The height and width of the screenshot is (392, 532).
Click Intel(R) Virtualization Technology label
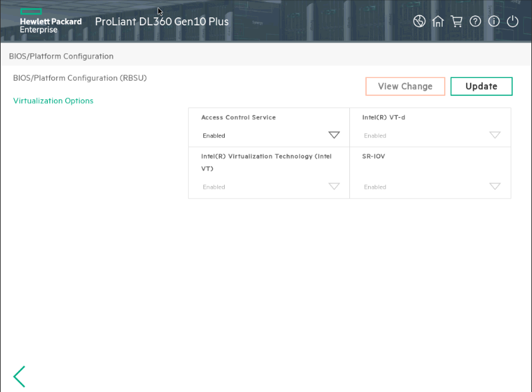[x=267, y=162]
